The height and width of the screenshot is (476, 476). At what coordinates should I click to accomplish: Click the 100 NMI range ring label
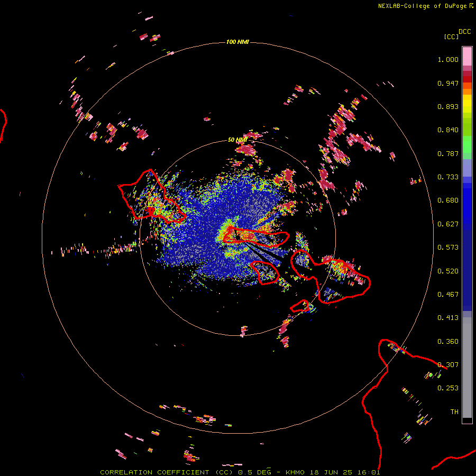(x=237, y=42)
